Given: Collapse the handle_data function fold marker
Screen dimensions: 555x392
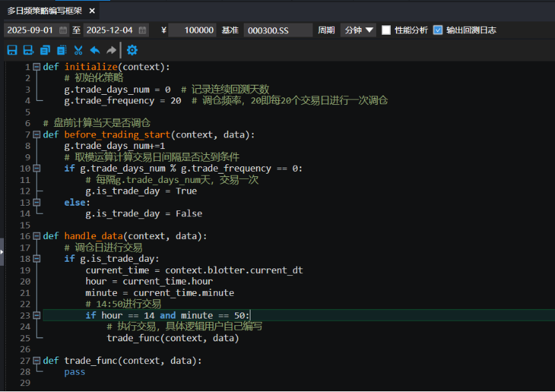Looking at the screenshot, I should coord(37,236).
